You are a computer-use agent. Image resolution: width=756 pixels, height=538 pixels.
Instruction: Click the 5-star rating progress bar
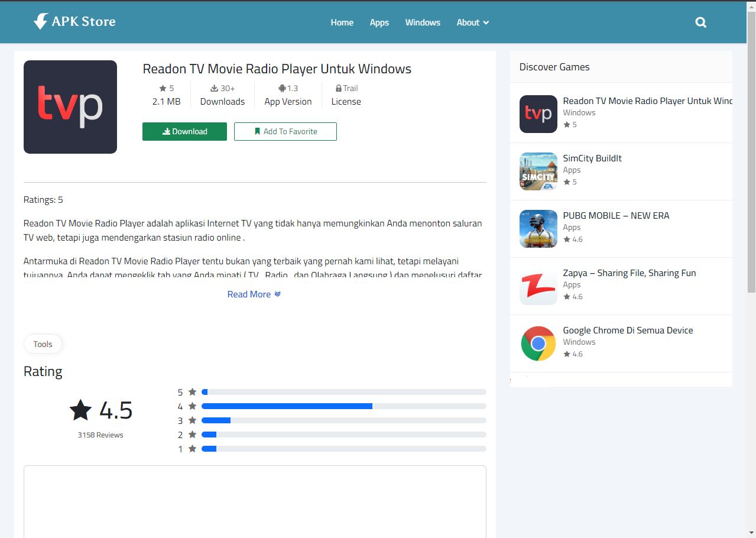(x=344, y=392)
